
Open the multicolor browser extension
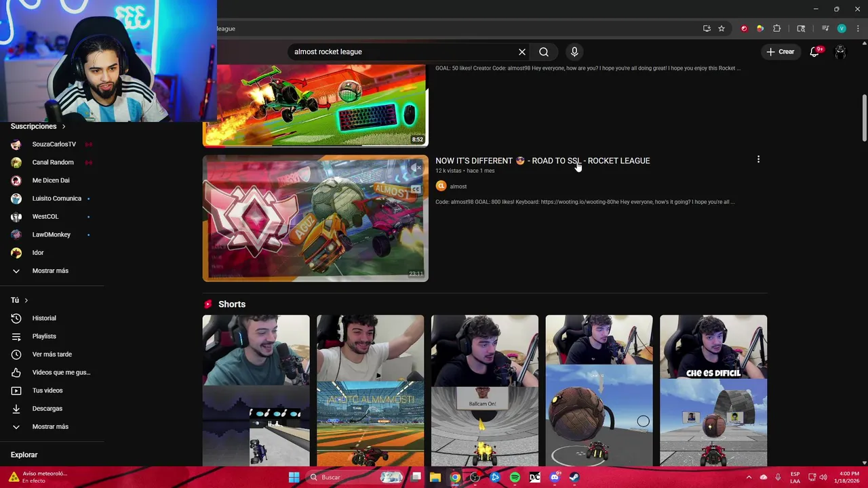click(x=760, y=28)
